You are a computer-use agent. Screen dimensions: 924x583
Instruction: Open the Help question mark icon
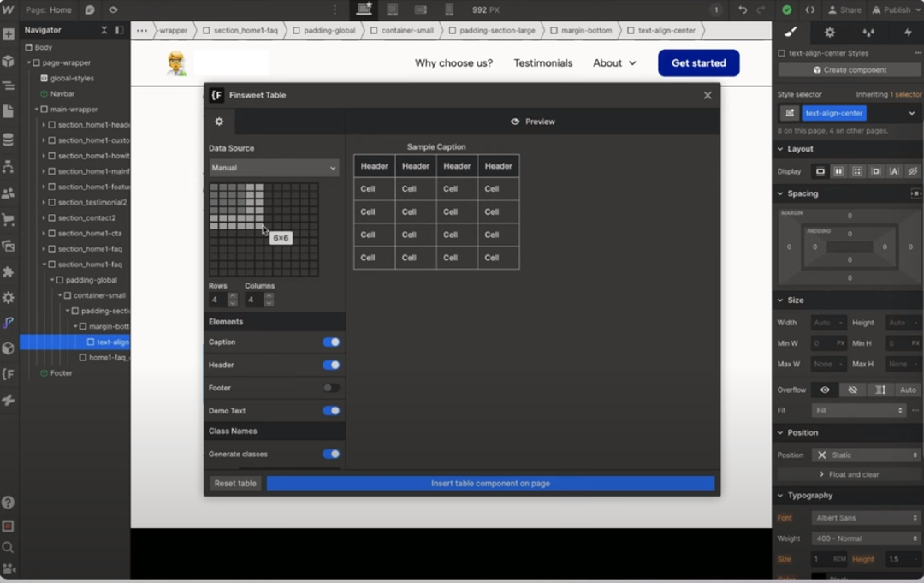point(9,503)
